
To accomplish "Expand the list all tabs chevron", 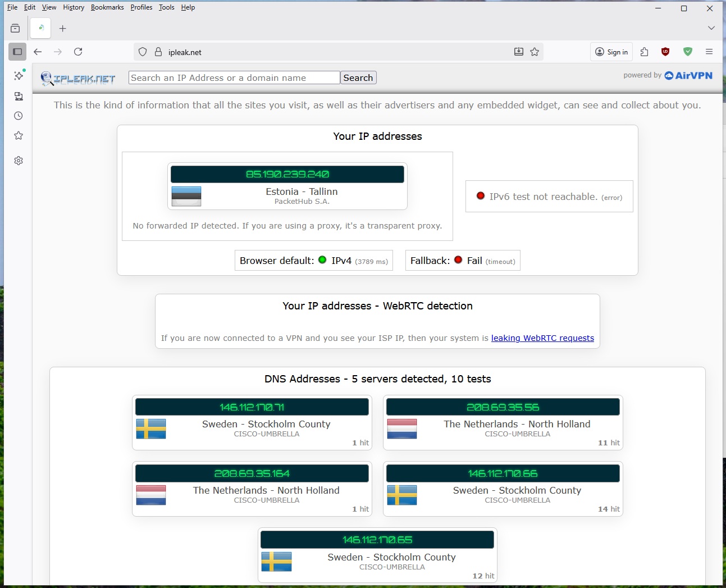I will pos(711,28).
